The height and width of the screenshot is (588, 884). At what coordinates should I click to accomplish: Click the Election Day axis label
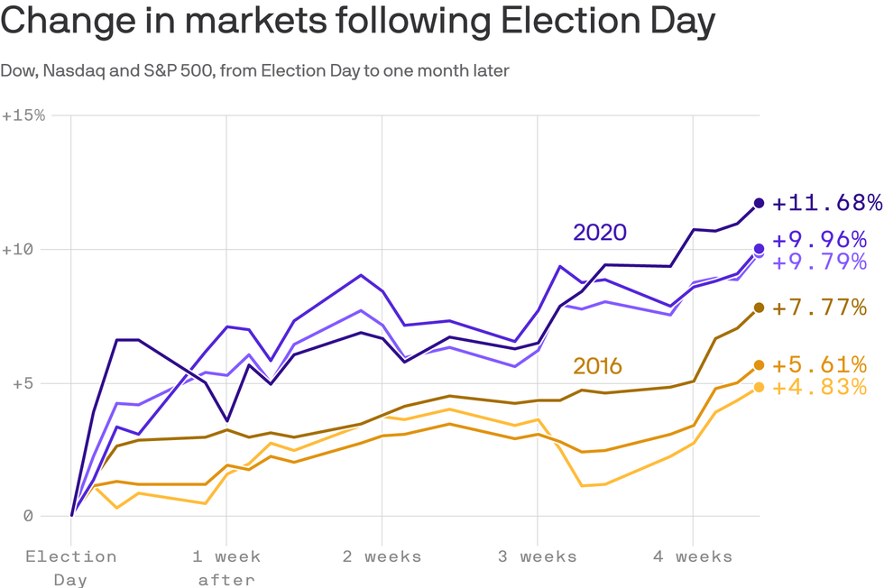click(71, 568)
